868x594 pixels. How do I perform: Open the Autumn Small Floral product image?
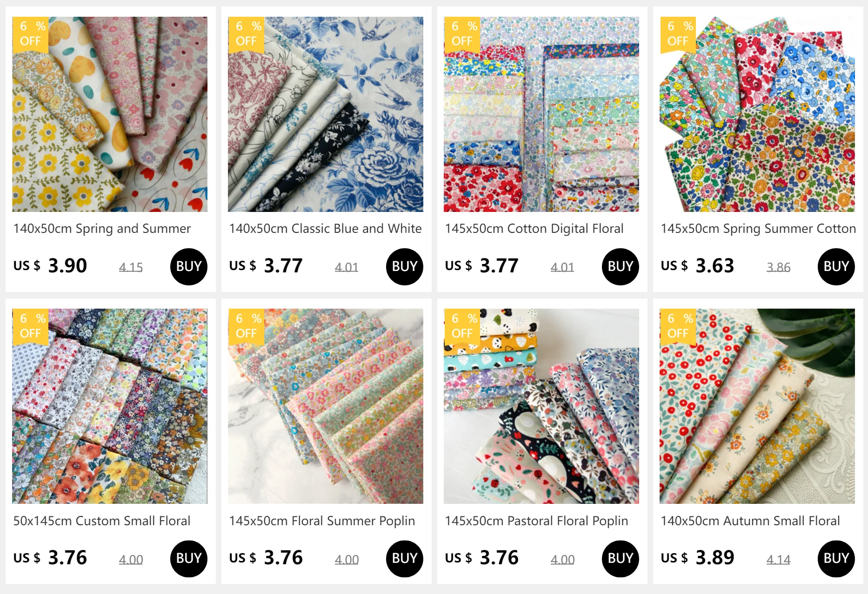[x=757, y=406]
